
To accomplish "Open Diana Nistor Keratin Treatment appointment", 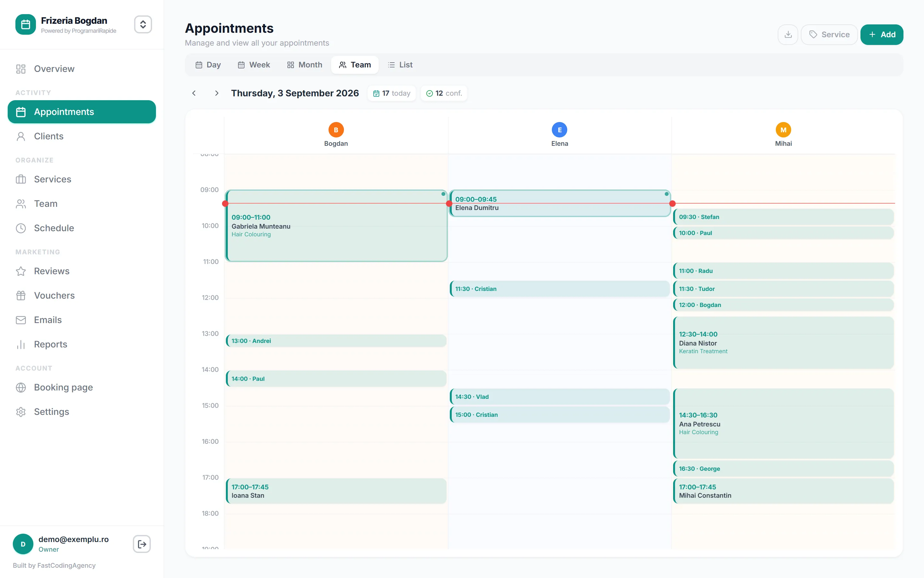I will point(783,343).
